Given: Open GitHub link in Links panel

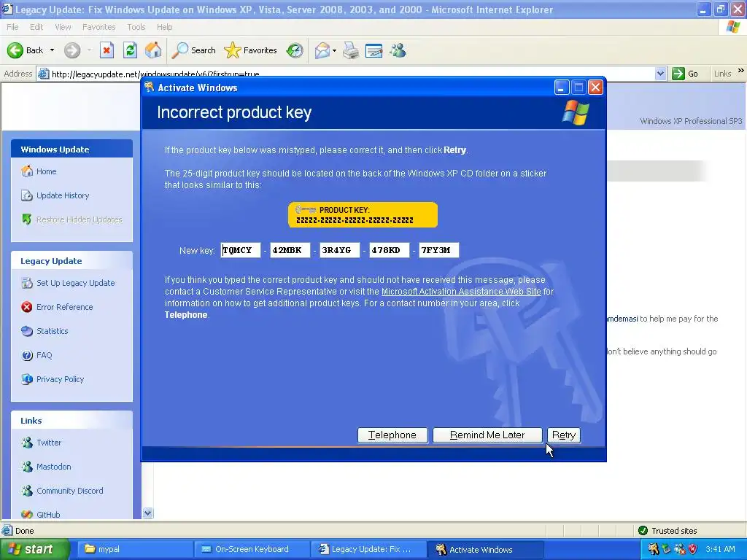Looking at the screenshot, I should pos(48,514).
